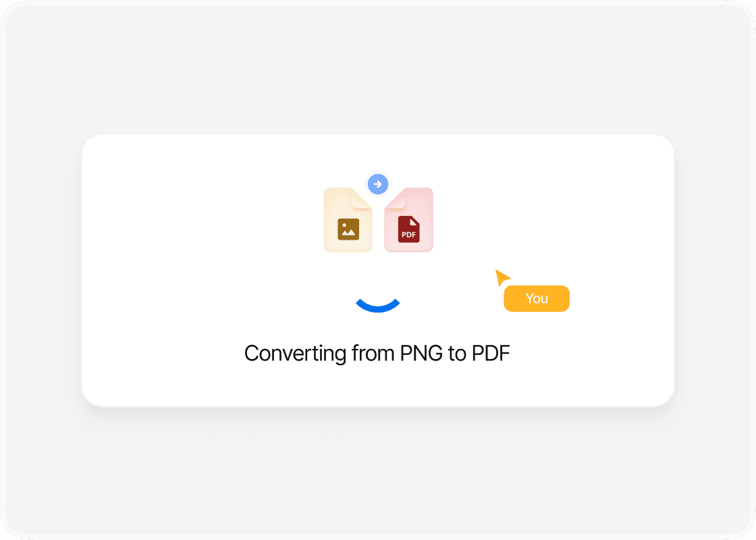Click the blue loading spinner arc

pyautogui.click(x=378, y=306)
